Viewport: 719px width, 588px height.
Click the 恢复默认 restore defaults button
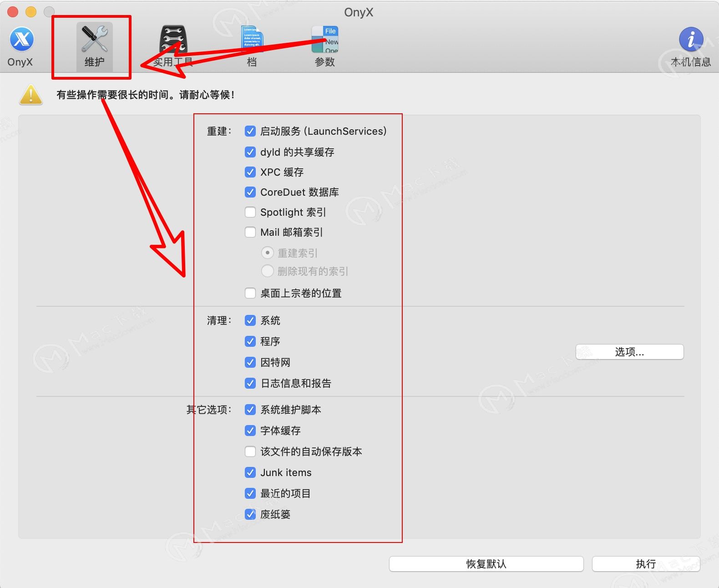[486, 564]
